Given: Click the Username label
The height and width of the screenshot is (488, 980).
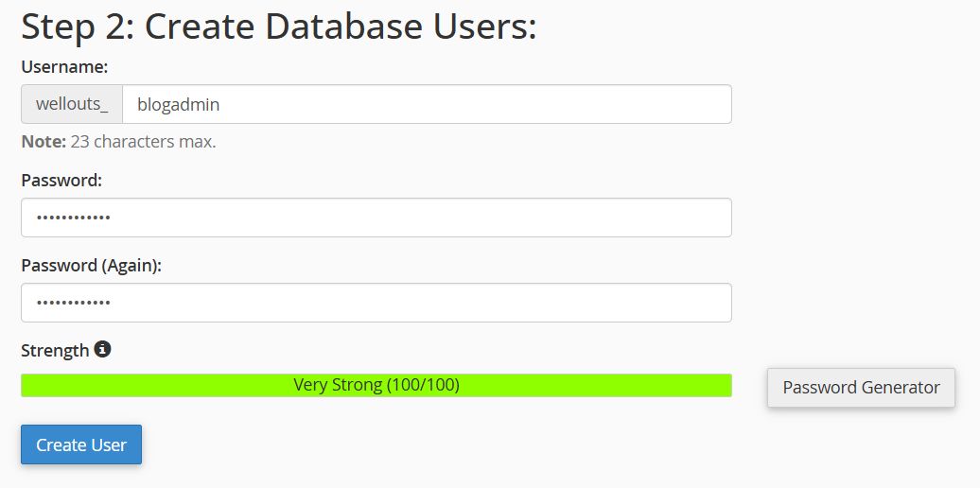Looking at the screenshot, I should (65, 67).
